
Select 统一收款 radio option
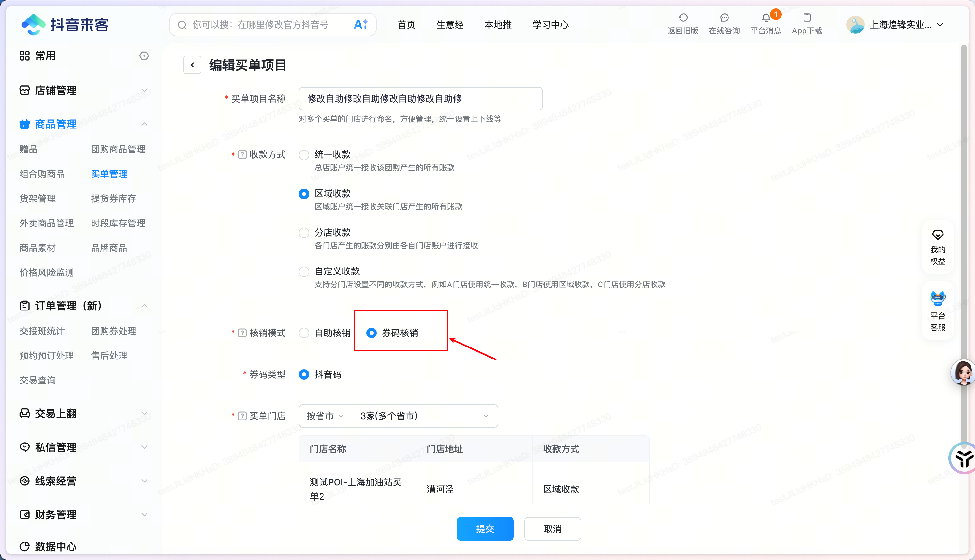coord(304,155)
